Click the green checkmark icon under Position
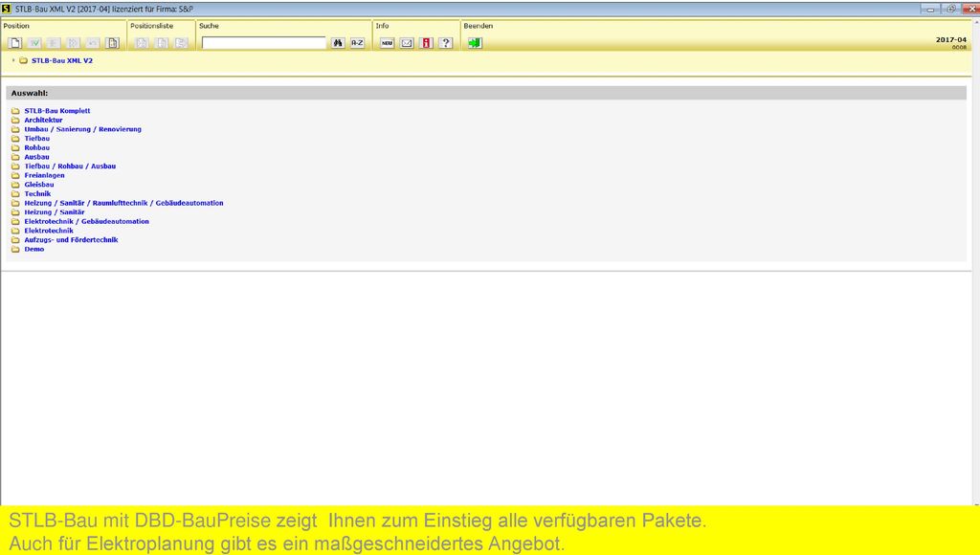Screen dimensions: 980x555 pos(34,43)
